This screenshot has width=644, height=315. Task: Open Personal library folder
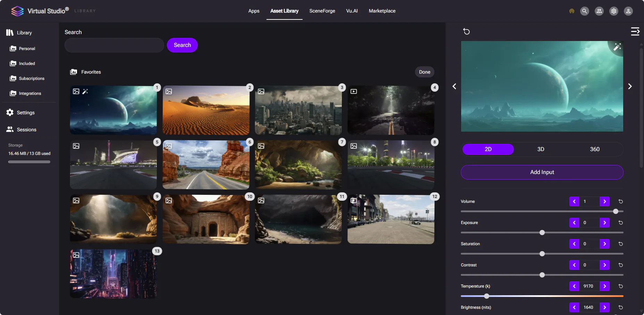point(23,49)
